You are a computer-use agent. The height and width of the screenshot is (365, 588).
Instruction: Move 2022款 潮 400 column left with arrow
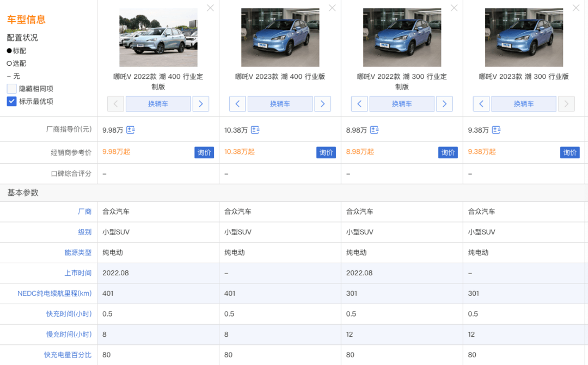115,104
